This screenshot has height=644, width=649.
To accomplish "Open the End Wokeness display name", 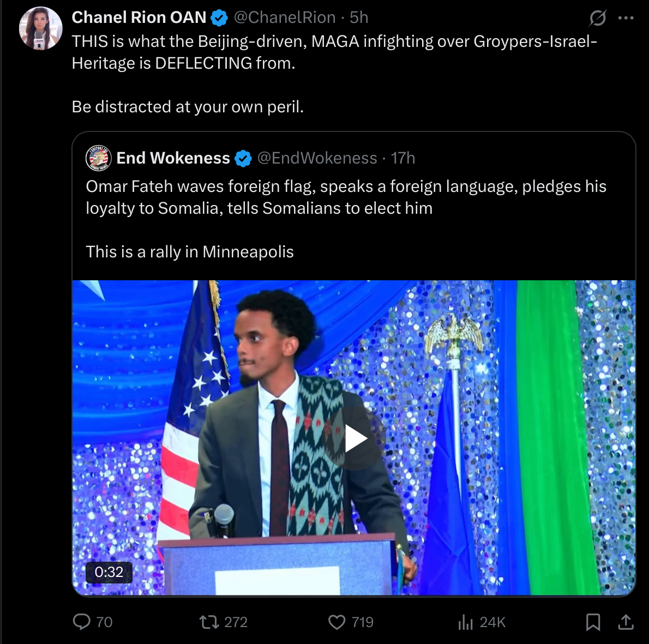I will click(173, 158).
